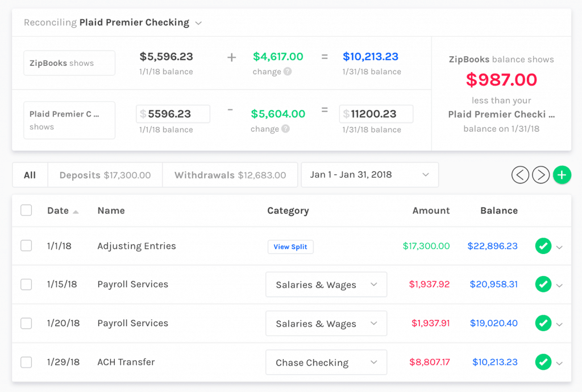
Task: Switch to the Deposits tab
Action: (105, 175)
